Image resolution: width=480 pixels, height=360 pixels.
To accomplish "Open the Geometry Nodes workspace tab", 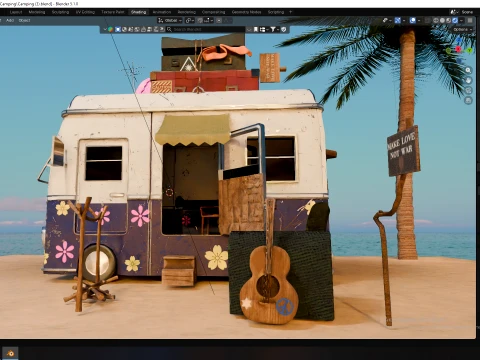I will click(x=246, y=12).
